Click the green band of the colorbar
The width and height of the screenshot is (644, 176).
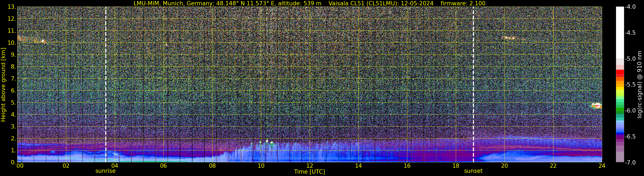(x=620, y=110)
